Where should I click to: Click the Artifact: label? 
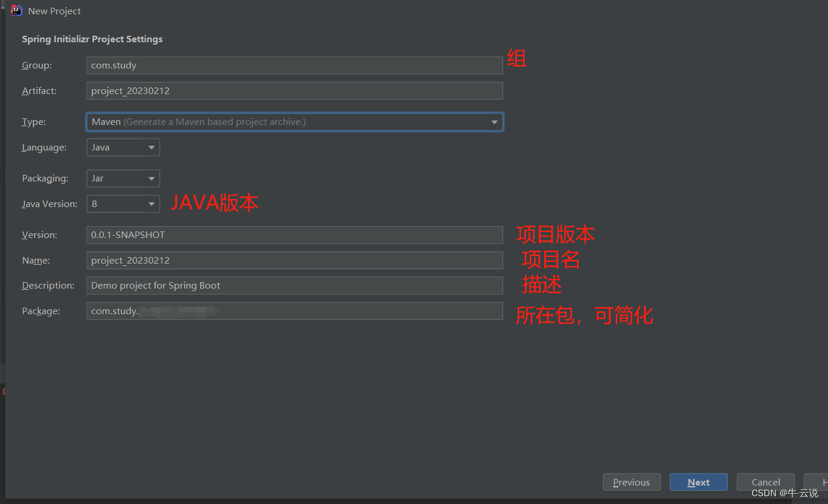39,90
